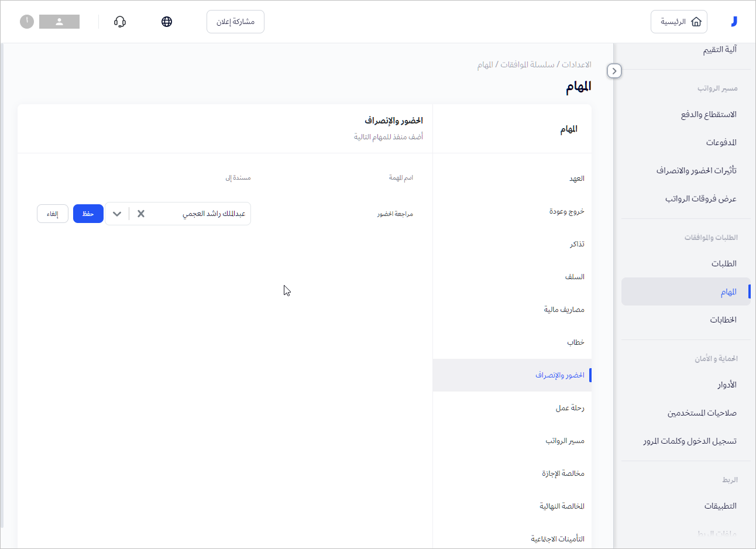Open the globe language switcher
Viewport: 756px width, 549px height.
[x=167, y=22]
